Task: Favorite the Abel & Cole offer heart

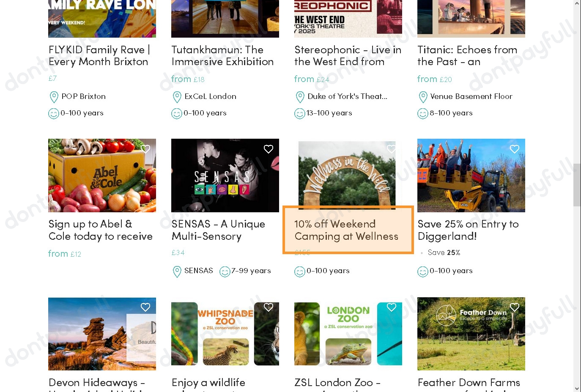Action: [145, 149]
